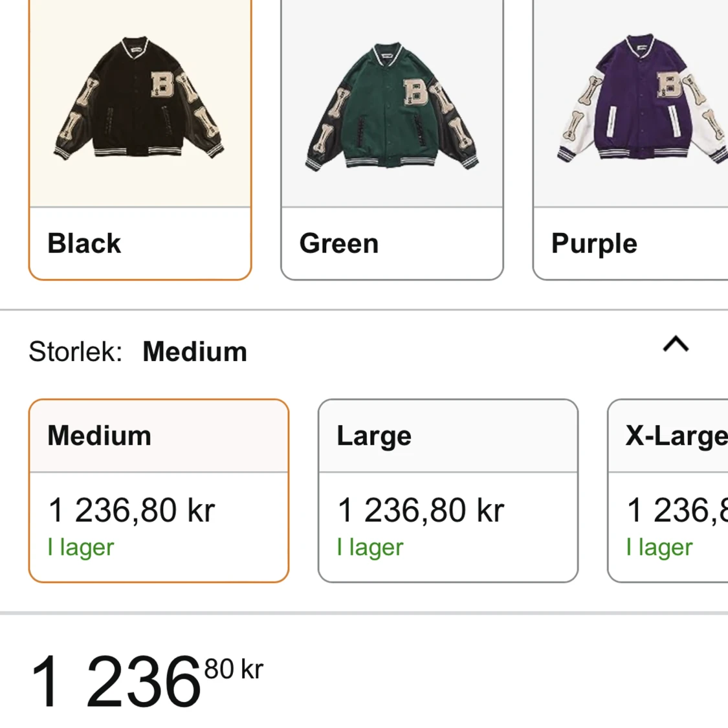The height and width of the screenshot is (728, 728).
Task: Click the Medium size price text
Action: [131, 510]
